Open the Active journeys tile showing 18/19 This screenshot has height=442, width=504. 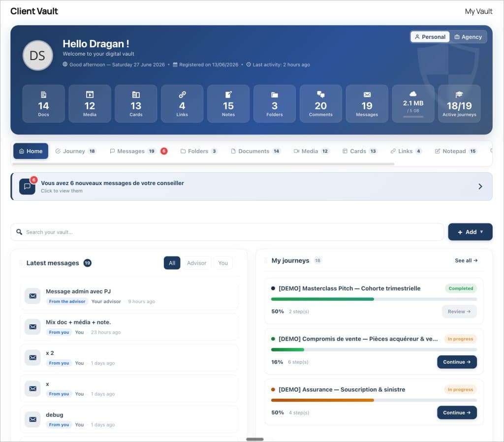coord(459,103)
